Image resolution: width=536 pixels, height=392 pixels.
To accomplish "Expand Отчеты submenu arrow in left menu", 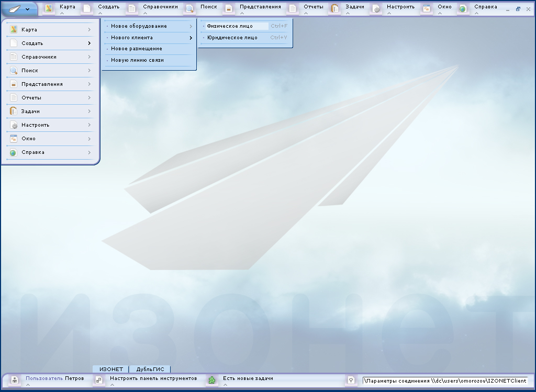I will 89,98.
